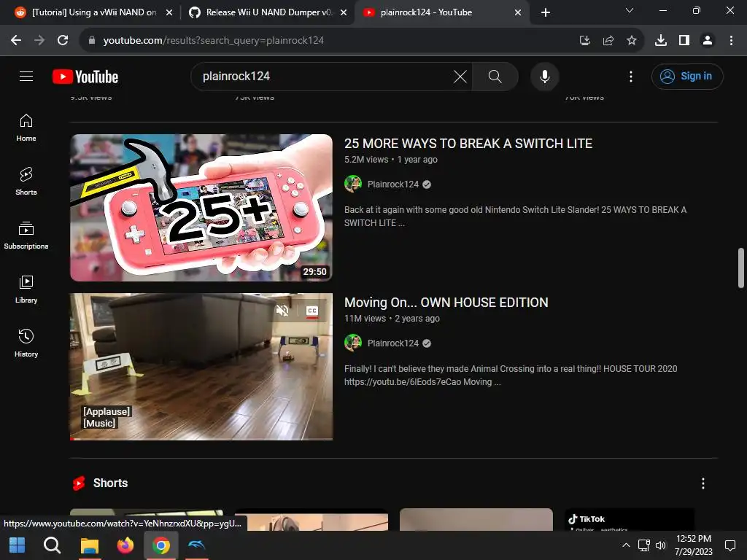Open Chrome downloads
The width and height of the screenshot is (747, 560).
pyautogui.click(x=661, y=41)
